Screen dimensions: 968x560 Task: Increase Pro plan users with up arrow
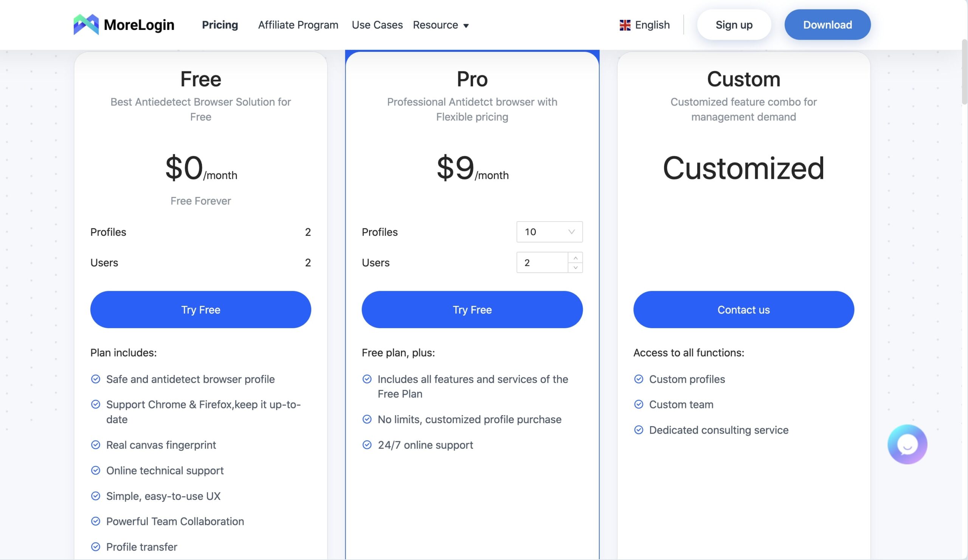tap(576, 258)
